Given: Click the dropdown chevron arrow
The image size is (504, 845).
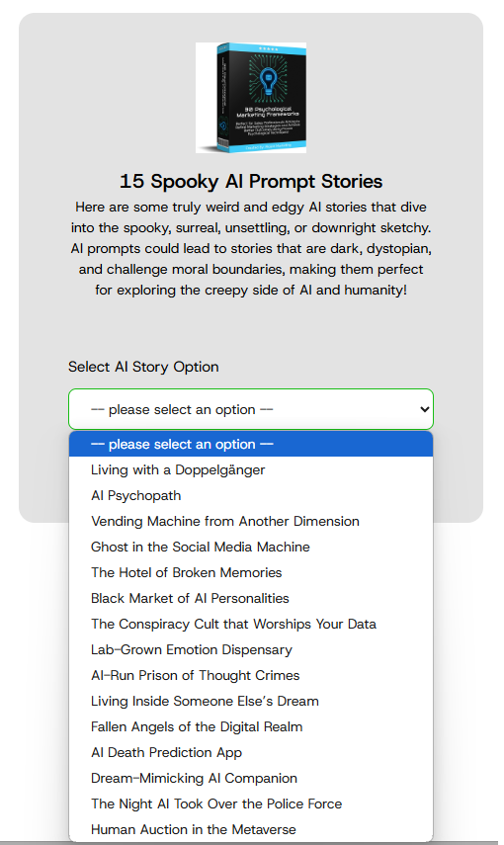Looking at the screenshot, I should pos(424,409).
